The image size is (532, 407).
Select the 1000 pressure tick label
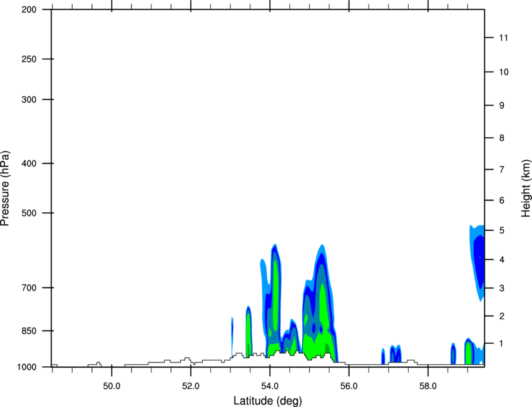(x=26, y=367)
